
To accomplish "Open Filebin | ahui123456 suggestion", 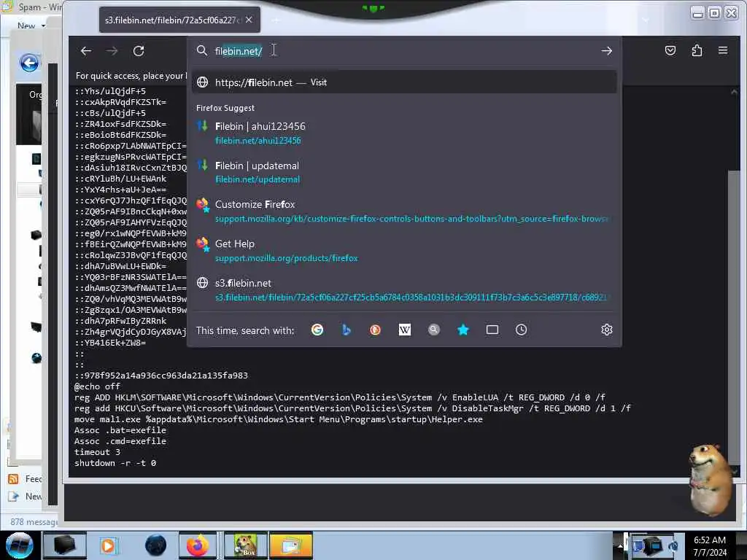I will point(404,133).
